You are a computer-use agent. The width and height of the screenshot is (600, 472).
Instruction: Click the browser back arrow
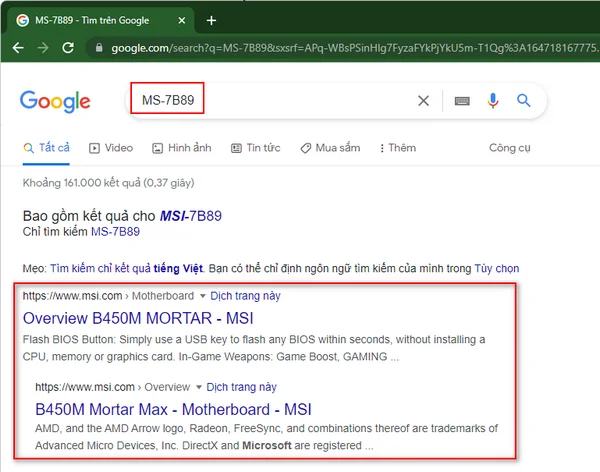point(18,48)
